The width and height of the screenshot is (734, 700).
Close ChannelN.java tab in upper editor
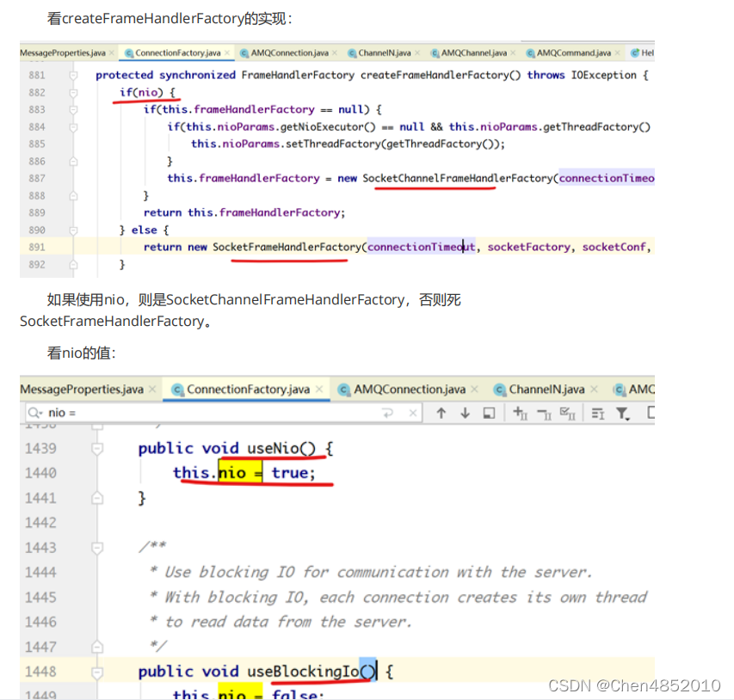click(x=417, y=52)
